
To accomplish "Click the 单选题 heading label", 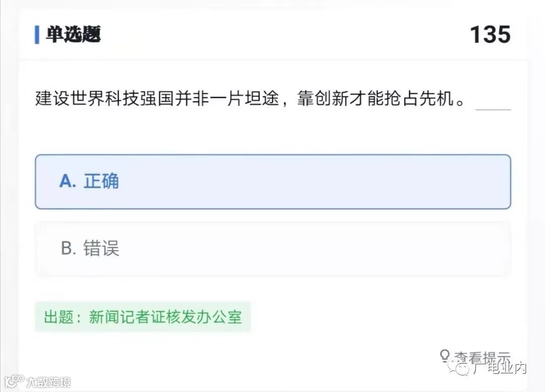I will [74, 34].
